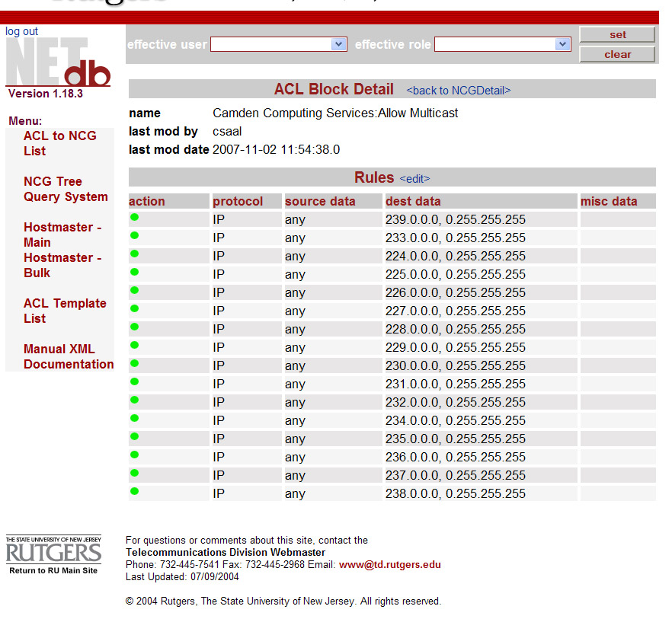The height and width of the screenshot is (619, 672).
Task: Follow the back to NCGDetail link
Action: coord(458,91)
